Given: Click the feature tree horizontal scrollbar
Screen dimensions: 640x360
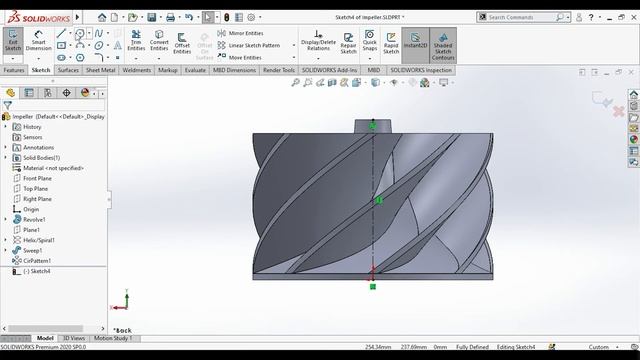Looking at the screenshot, I should tap(45, 328).
